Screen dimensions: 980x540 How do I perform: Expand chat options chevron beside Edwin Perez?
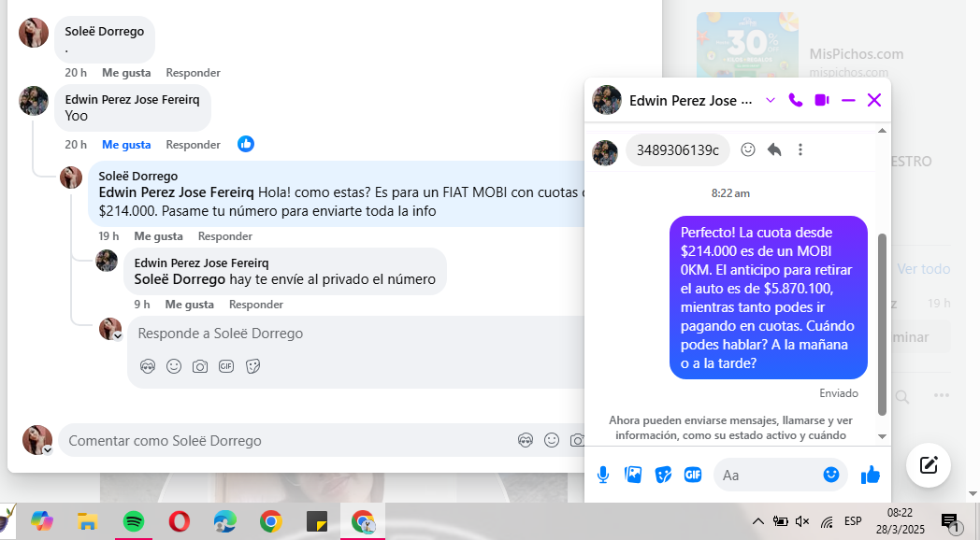[770, 101]
